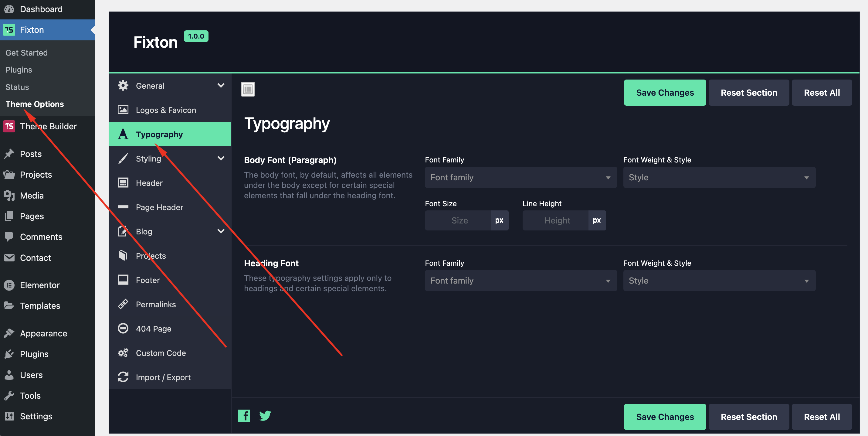Open the Twitter bird icon link
The height and width of the screenshot is (436, 868).
[265, 415]
